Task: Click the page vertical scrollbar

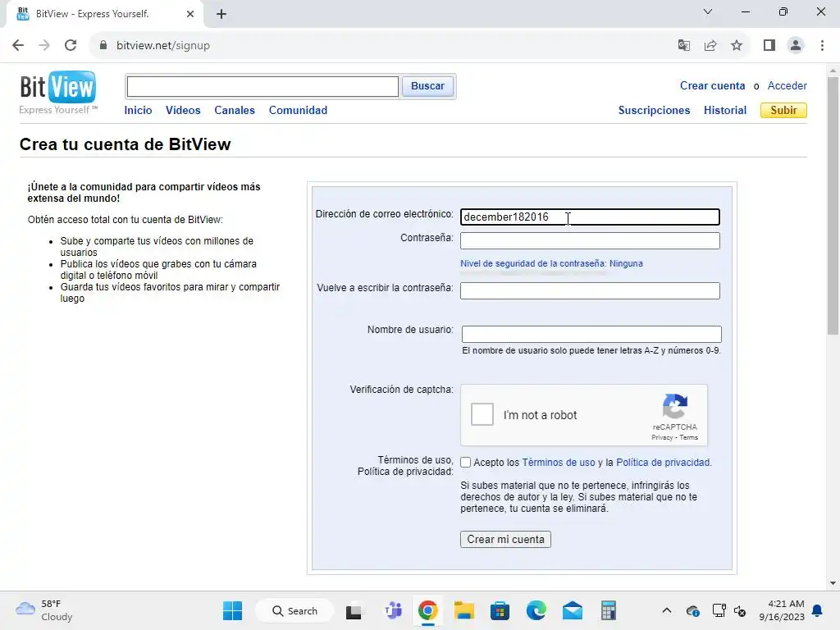Action: point(833,206)
